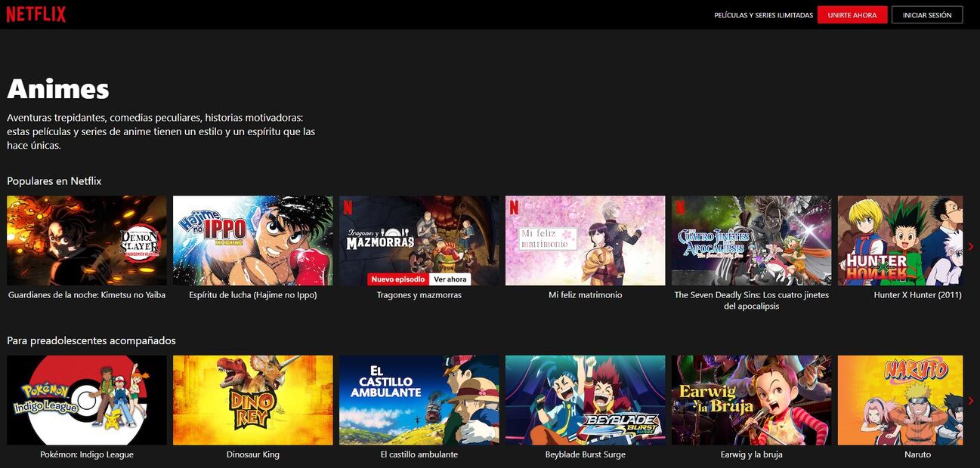Click the right arrow of Para preadolescentes row
980x468 pixels.
tap(972, 401)
